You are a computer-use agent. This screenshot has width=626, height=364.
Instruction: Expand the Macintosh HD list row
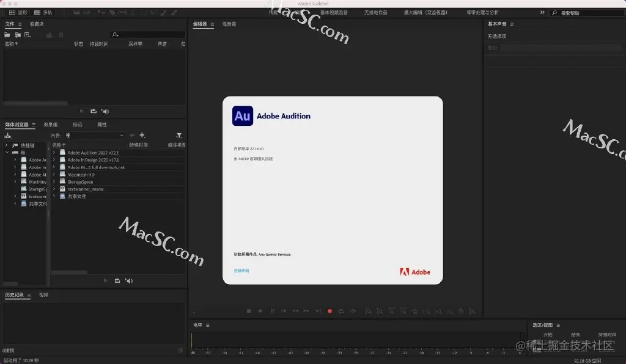pyautogui.click(x=54, y=174)
